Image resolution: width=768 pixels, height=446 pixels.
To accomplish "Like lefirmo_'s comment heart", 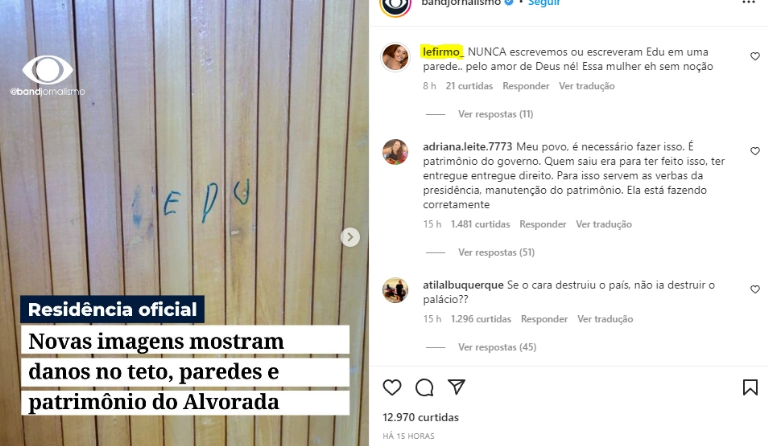I will point(755,56).
